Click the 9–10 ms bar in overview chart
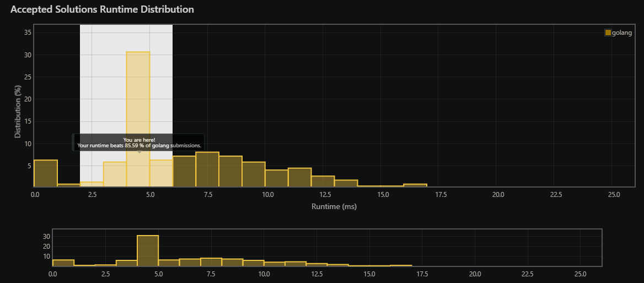The height and width of the screenshot is (283, 644). 254,263
